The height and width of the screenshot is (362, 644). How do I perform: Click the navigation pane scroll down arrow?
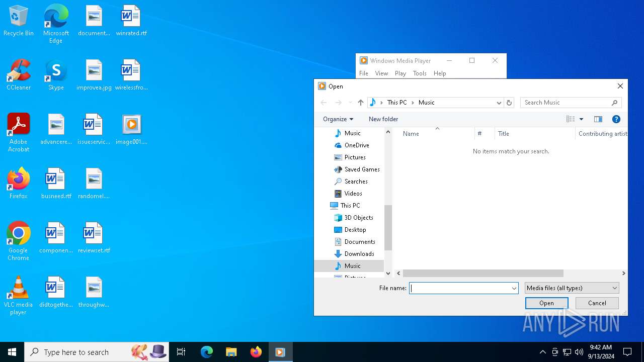coord(388,274)
